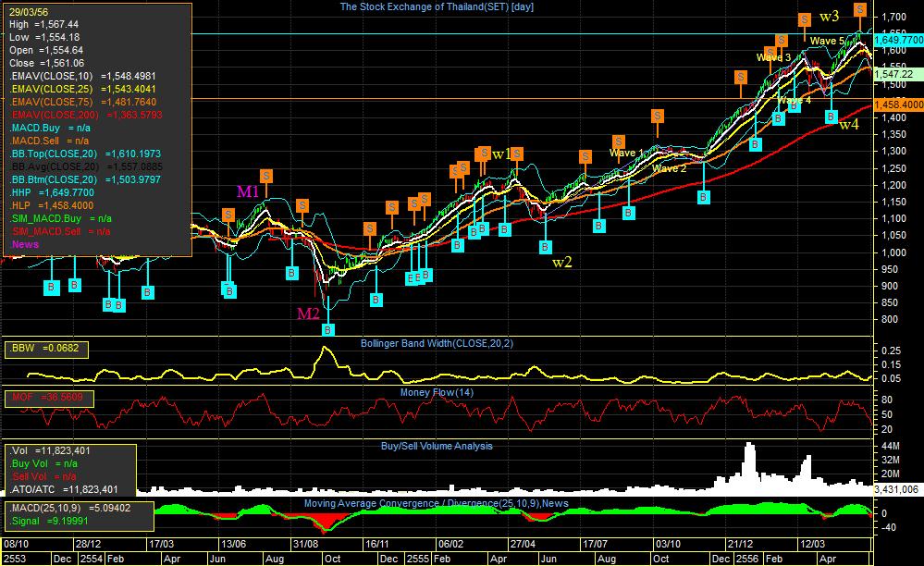Click the 2555 year label

pyautogui.click(x=418, y=559)
